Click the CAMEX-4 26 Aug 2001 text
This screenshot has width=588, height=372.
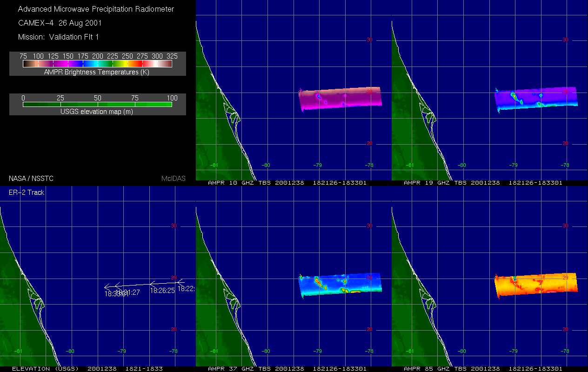click(x=60, y=23)
